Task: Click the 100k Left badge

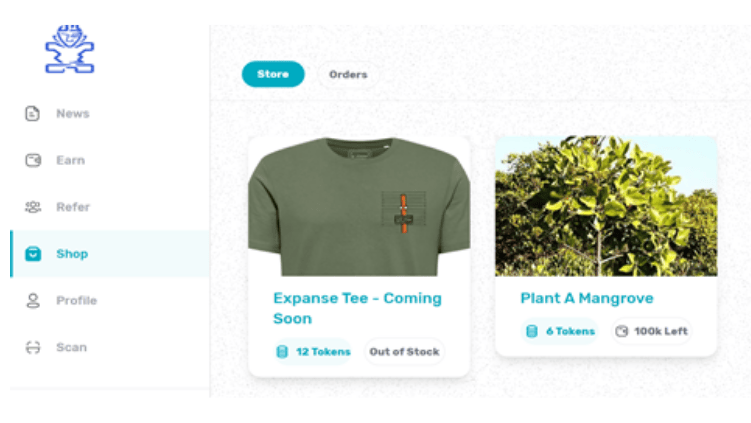Action: (651, 331)
